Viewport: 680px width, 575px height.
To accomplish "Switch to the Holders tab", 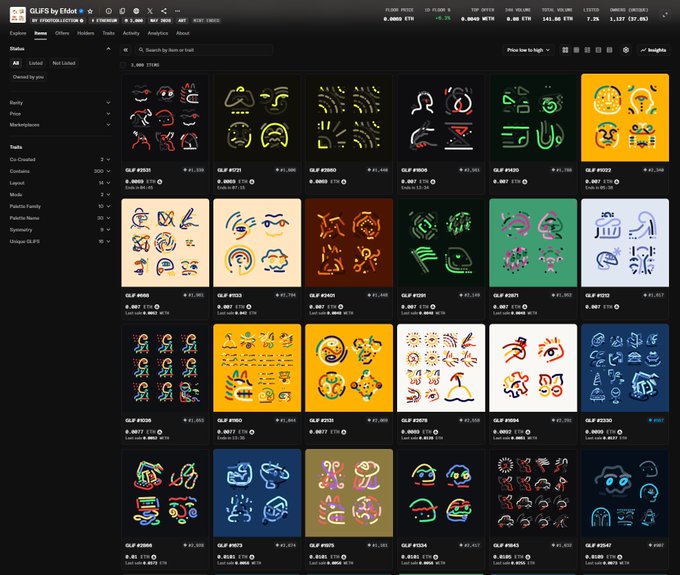I will [x=85, y=33].
